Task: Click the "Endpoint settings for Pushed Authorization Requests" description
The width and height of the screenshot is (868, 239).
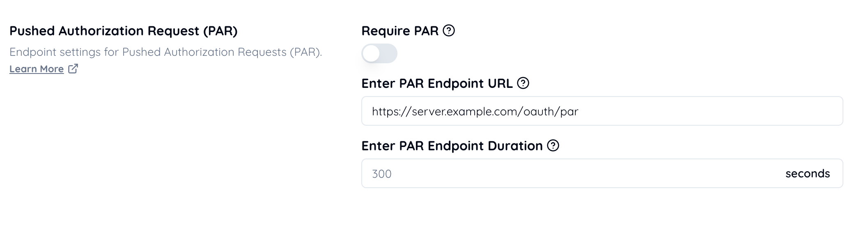Action: pyautogui.click(x=165, y=52)
